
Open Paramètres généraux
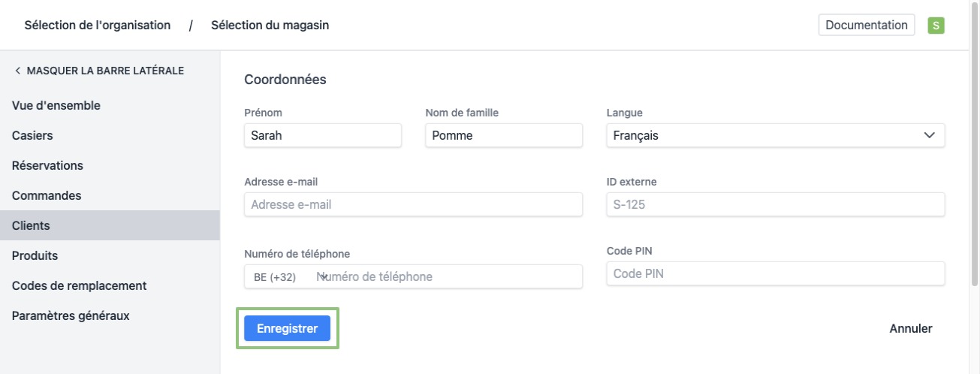[71, 315]
